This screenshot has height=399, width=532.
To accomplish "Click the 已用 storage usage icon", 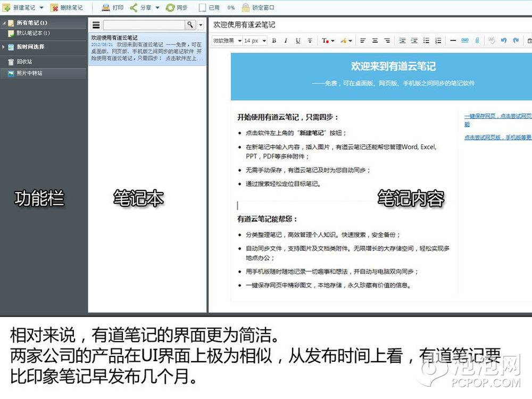I will pos(202,7).
